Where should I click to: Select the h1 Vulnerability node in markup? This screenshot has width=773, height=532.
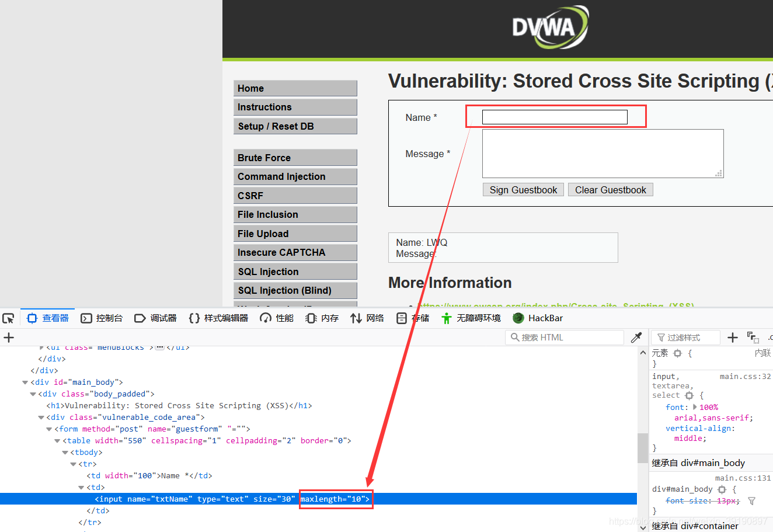pos(179,406)
